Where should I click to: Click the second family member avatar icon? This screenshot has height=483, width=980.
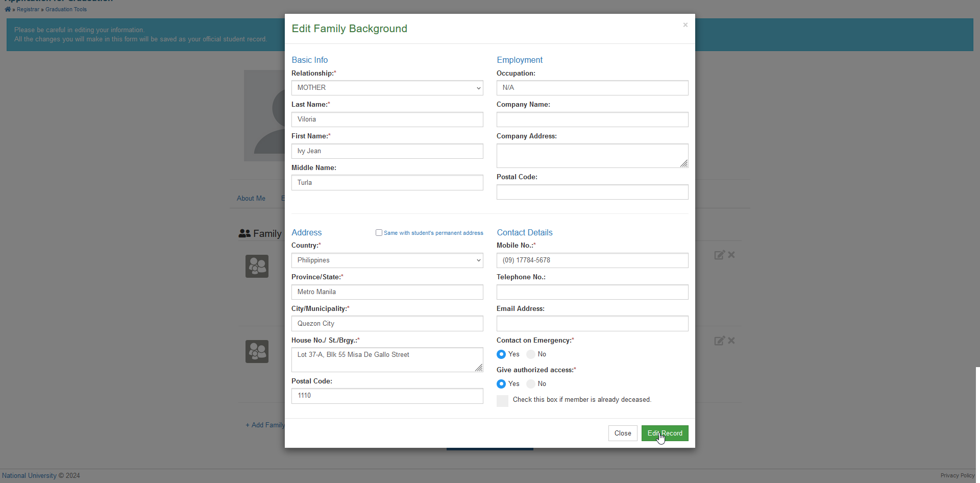click(257, 352)
